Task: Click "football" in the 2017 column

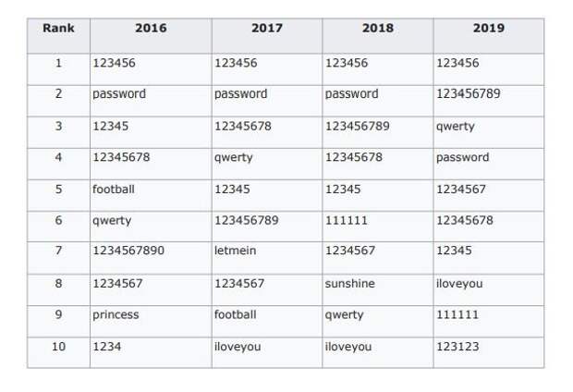Action: pyautogui.click(x=235, y=314)
